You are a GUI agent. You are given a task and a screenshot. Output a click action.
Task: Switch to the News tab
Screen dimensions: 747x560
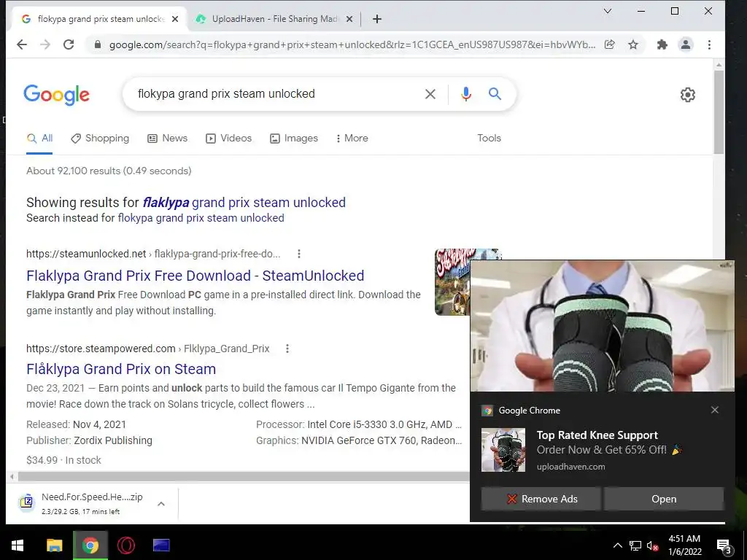(x=167, y=138)
